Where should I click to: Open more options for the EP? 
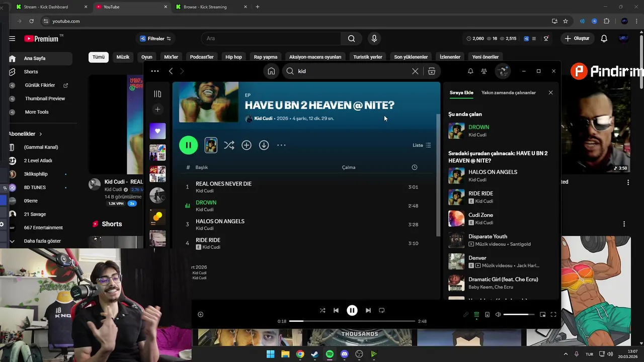tap(281, 145)
